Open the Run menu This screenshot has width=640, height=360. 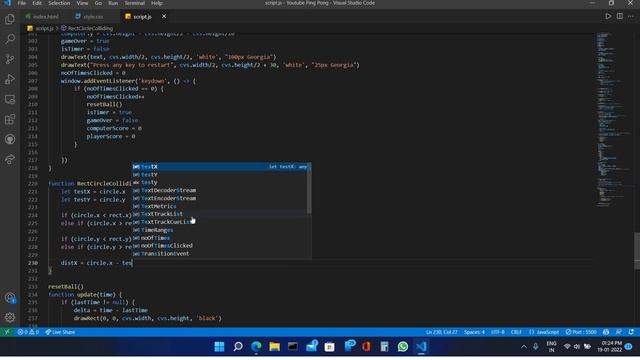[x=113, y=3]
